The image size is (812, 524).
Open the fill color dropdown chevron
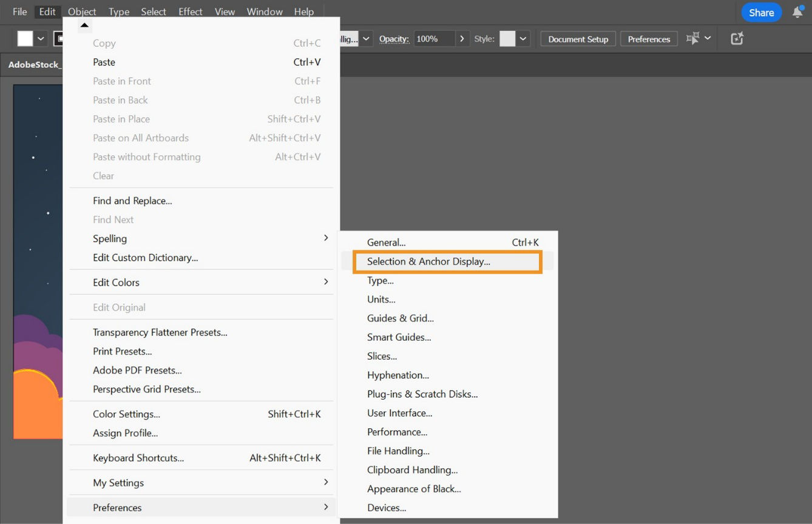[40, 38]
